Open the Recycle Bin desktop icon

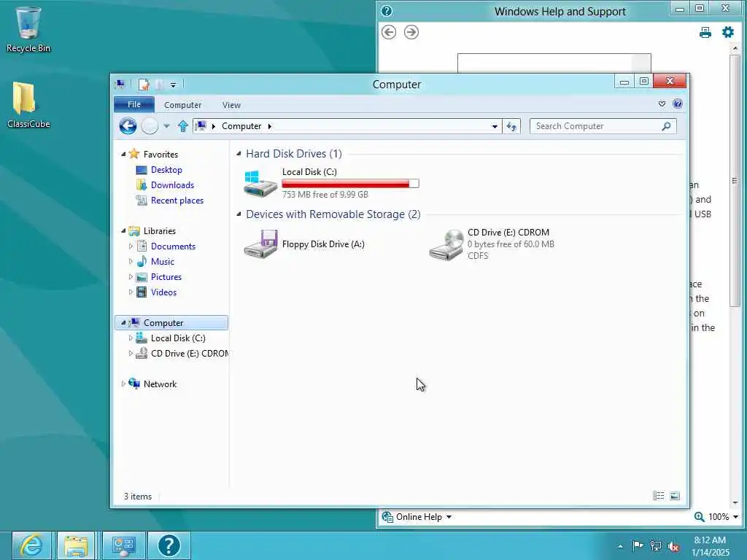28,29
